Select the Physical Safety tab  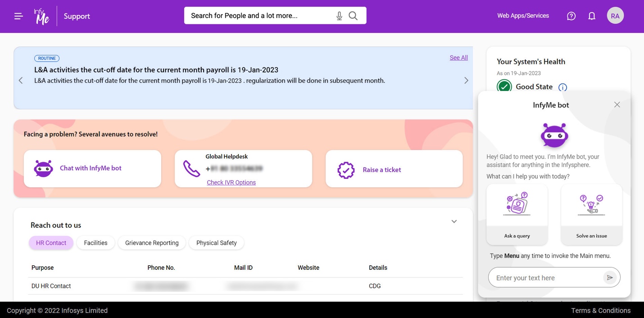point(216,243)
